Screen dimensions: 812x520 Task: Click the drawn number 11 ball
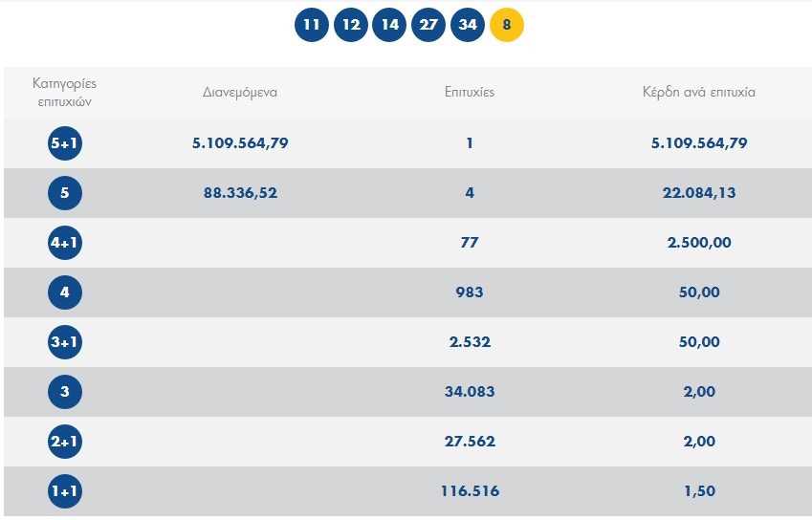[x=311, y=25]
